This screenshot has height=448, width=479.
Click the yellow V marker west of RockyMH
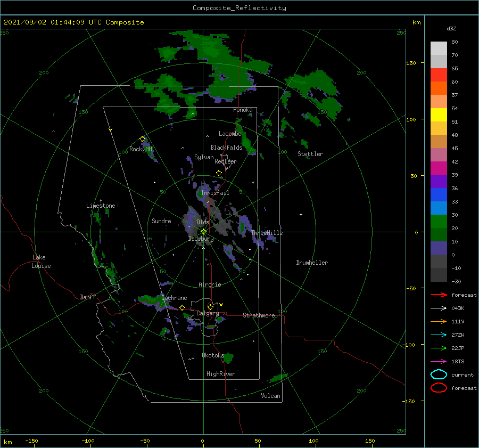[x=111, y=130]
